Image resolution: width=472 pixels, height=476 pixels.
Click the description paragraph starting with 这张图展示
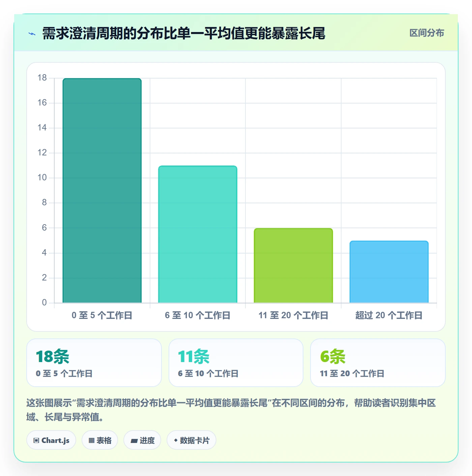[231, 410]
